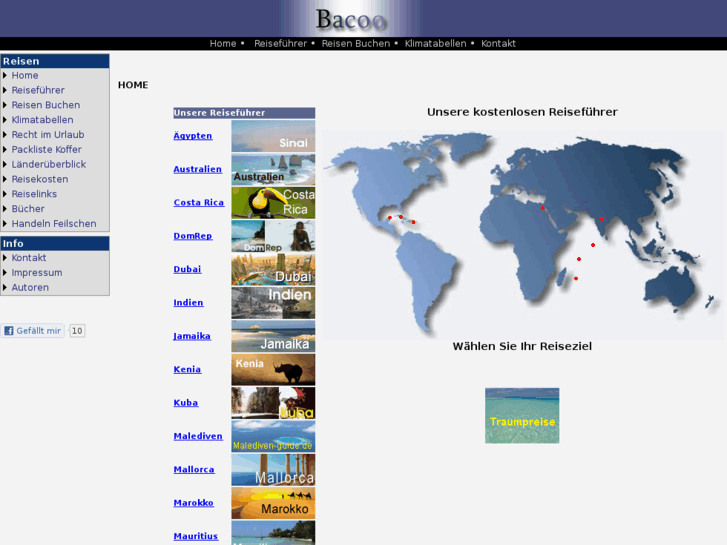Open Recht im Urlaub sidebar link
Screen dimensions: 727x545
tap(48, 135)
